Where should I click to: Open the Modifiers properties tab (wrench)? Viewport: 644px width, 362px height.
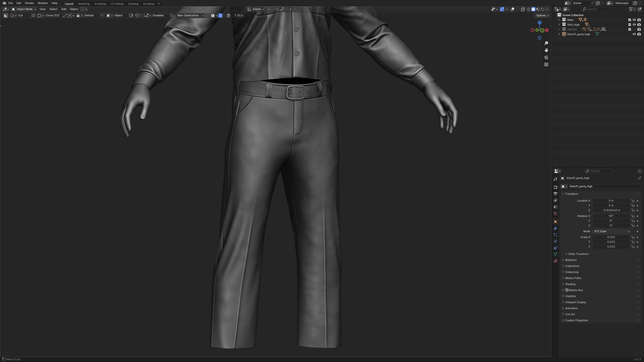pos(555,228)
